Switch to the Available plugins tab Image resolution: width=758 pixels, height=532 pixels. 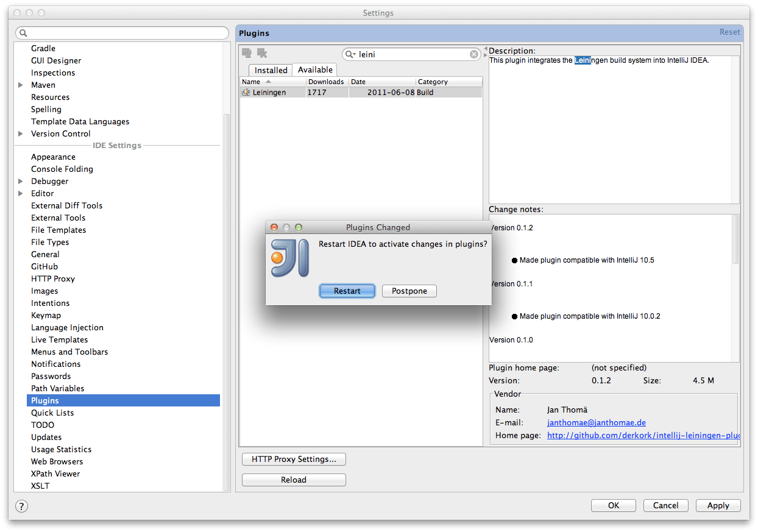[315, 69]
